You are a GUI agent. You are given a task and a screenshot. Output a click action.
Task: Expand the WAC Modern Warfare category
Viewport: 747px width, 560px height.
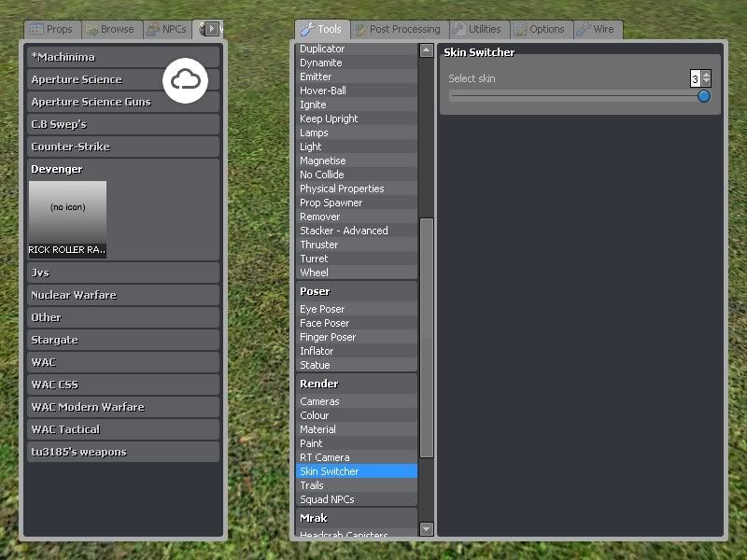point(123,407)
